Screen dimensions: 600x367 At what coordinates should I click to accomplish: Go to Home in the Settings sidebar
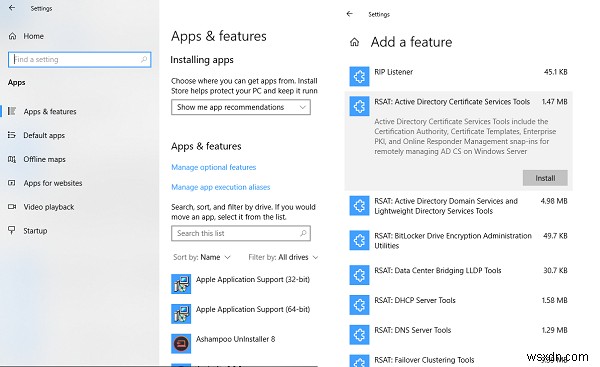tap(33, 36)
